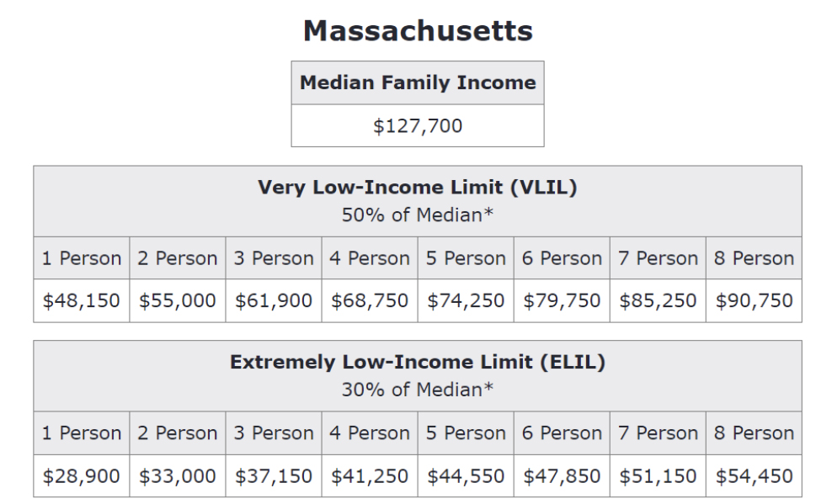
Task: Click the $41,250 cell in ELIL table
Action: coord(370,475)
